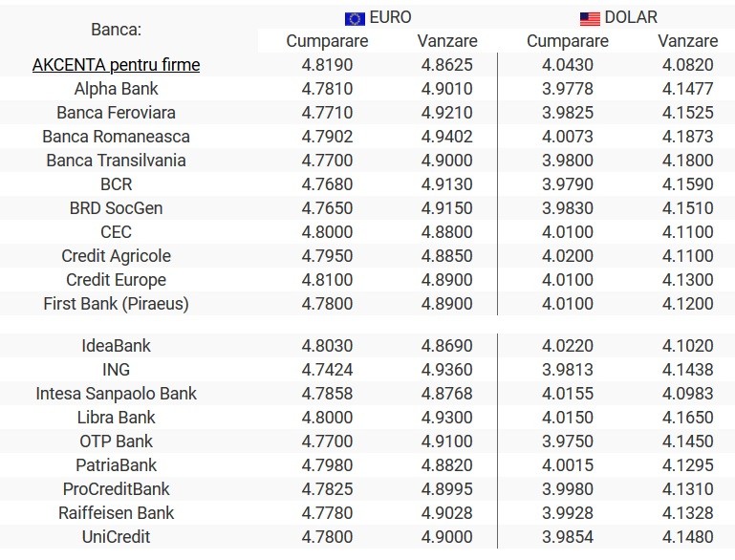Click BRD SocGen bank name
The height and width of the screenshot is (560, 735).
117,208
